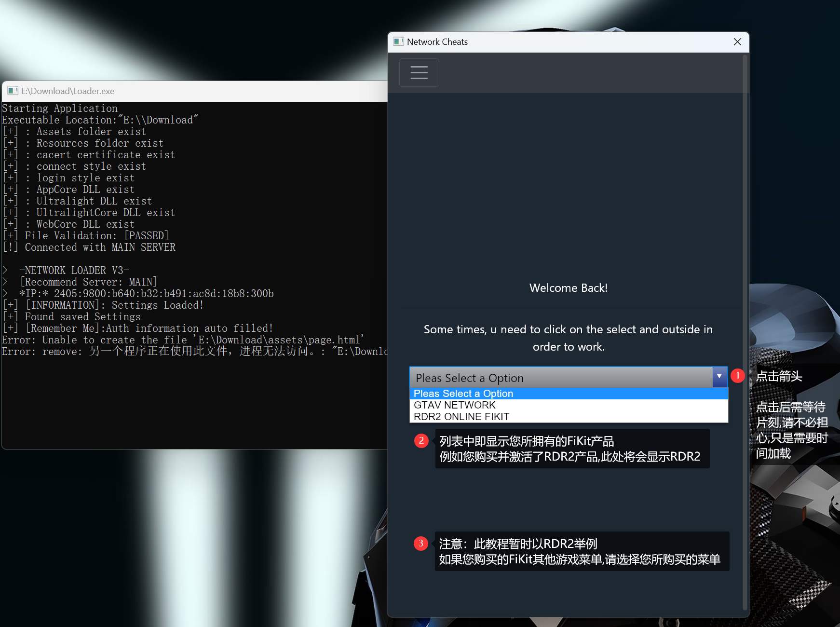Click the Network Cheats vertical scrollbar
840x627 pixels.
click(745, 333)
